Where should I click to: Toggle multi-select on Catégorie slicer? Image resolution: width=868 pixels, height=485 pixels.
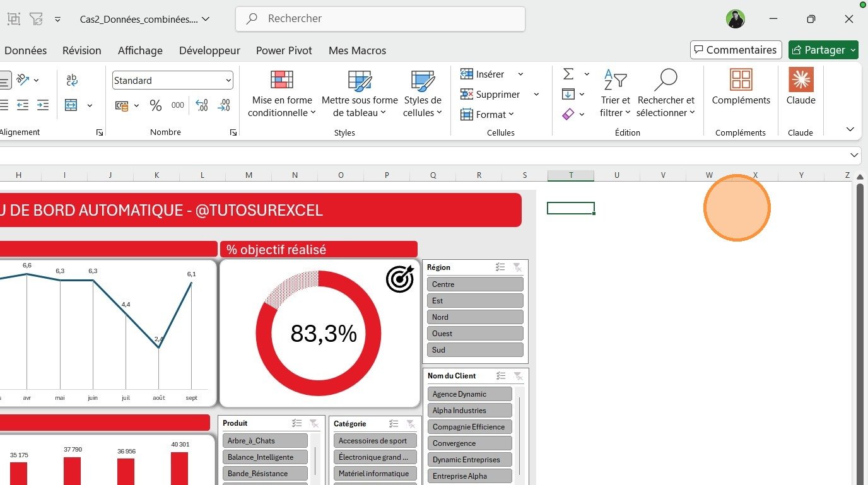tap(394, 424)
